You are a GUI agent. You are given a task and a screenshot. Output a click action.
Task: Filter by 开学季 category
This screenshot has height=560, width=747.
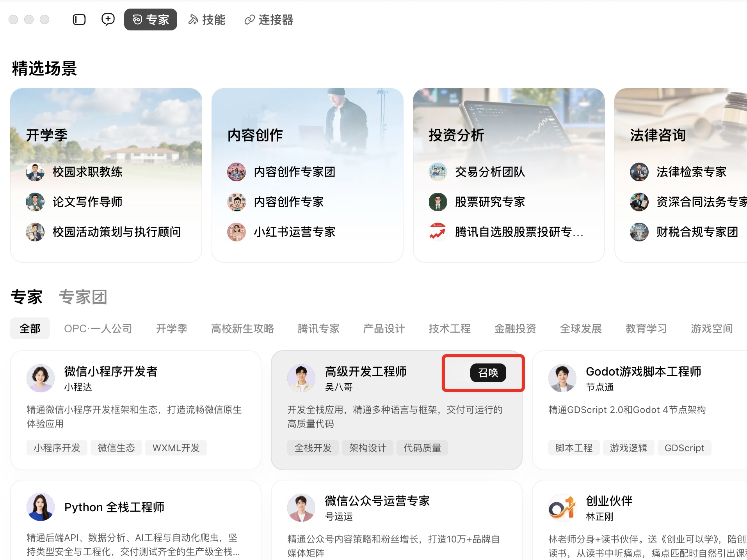click(172, 328)
